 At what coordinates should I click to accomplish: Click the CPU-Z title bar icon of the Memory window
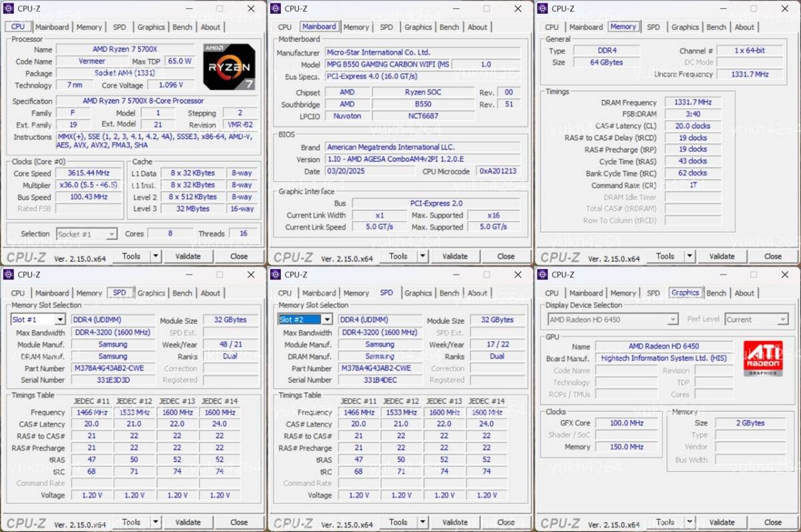(543, 9)
